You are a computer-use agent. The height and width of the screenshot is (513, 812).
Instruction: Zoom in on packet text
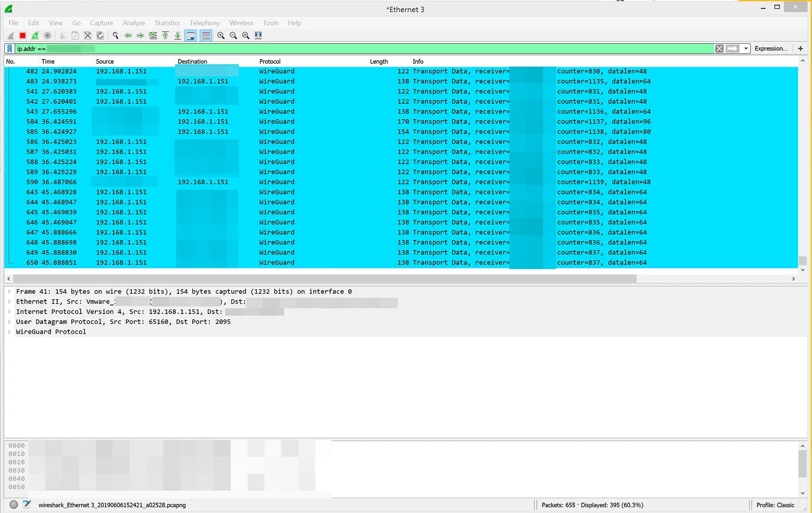(221, 36)
